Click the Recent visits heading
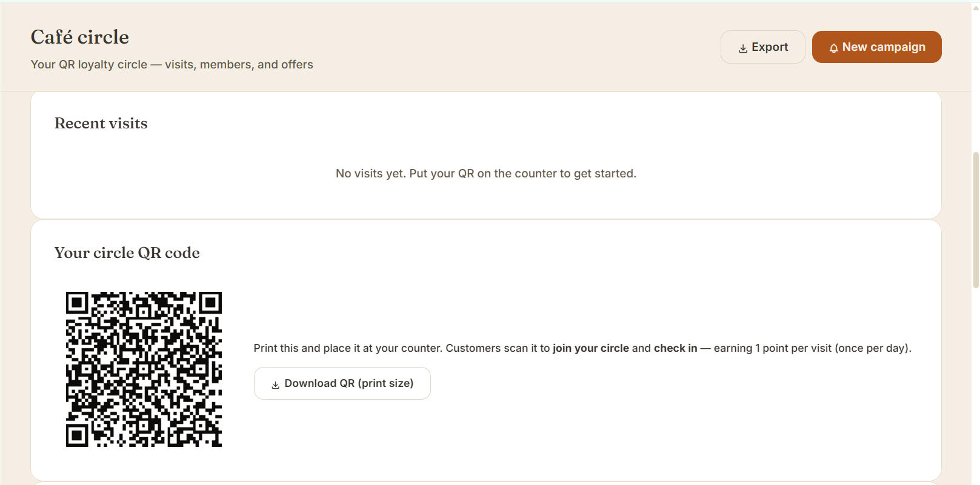This screenshot has width=980, height=485. tap(101, 123)
